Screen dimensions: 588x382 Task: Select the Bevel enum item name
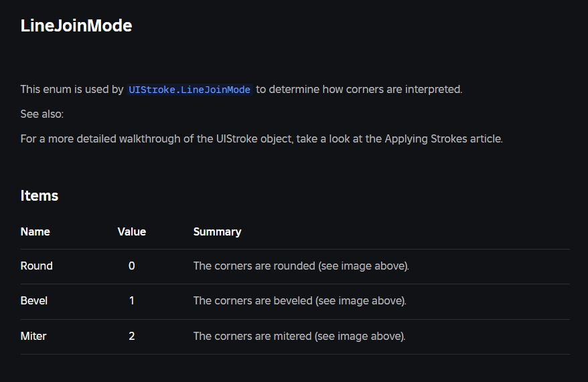pos(34,300)
